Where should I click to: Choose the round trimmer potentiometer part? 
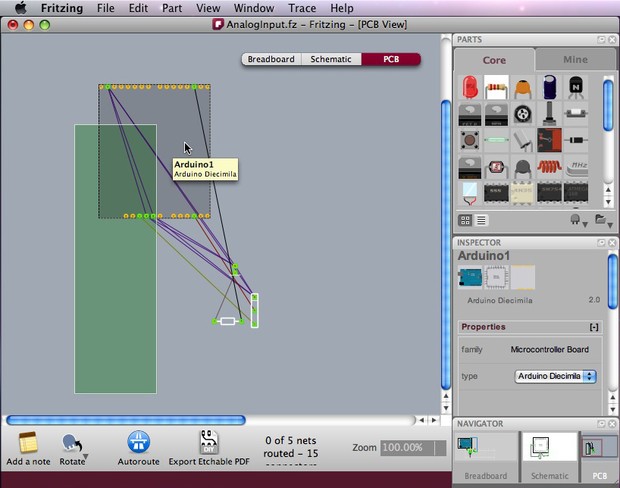click(x=523, y=114)
